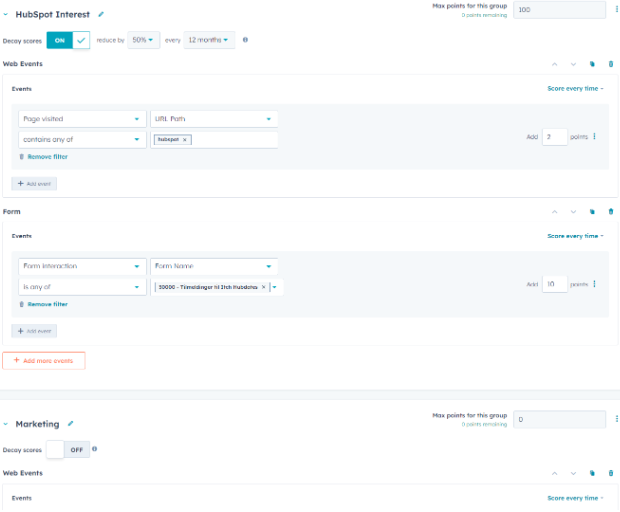Screen dimensions: 620x512
Task: Remove filter under Page visited event
Action: (43, 157)
